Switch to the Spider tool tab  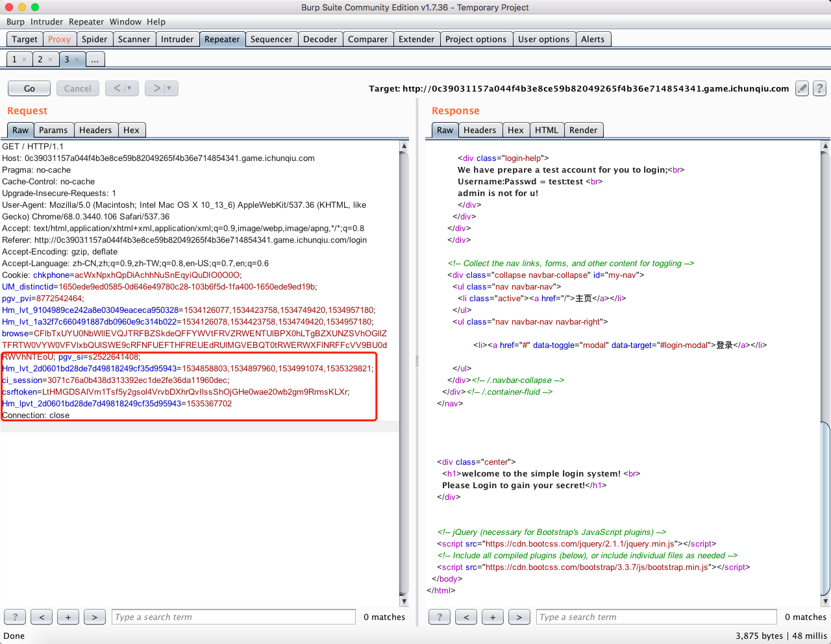point(94,39)
